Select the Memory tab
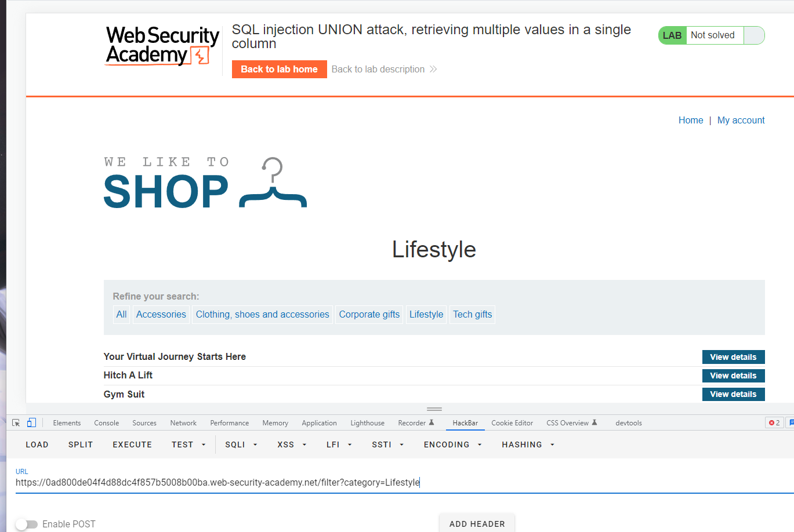This screenshot has width=794, height=532. point(275,423)
